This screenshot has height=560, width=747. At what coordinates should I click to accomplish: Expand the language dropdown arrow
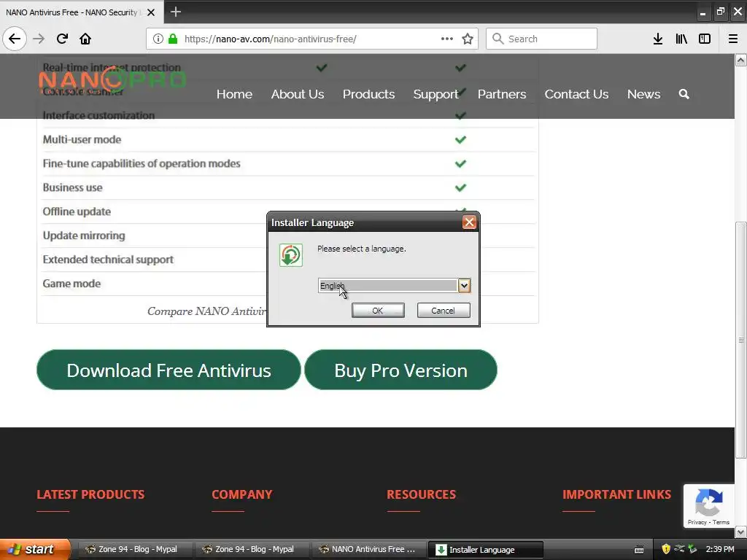tap(464, 286)
